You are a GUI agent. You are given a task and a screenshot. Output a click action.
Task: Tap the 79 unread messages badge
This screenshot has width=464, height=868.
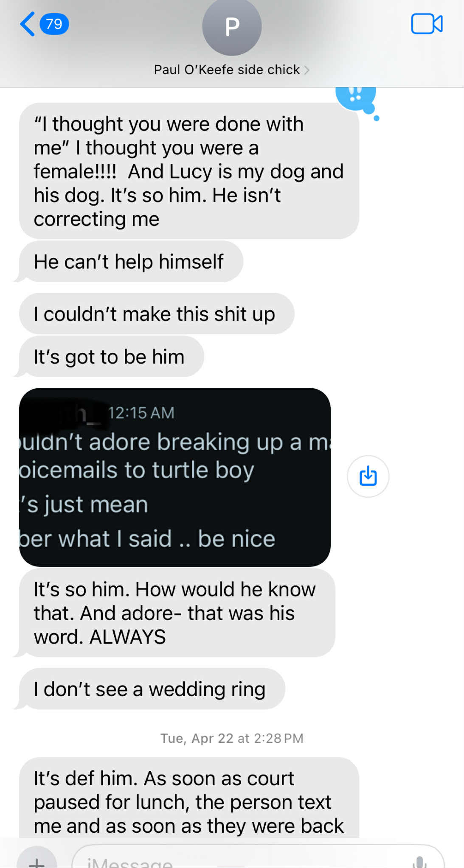coord(54,24)
